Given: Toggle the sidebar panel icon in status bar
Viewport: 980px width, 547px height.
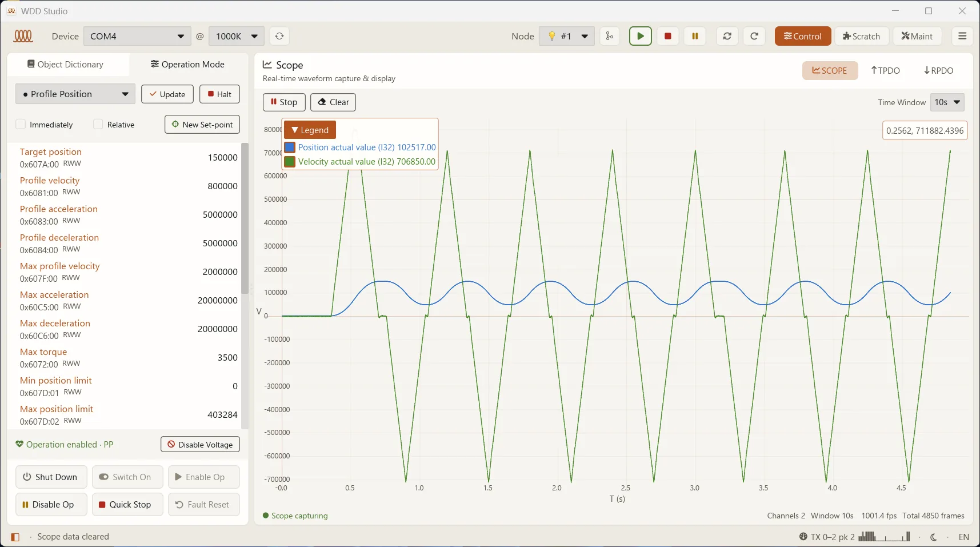Looking at the screenshot, I should (15, 537).
